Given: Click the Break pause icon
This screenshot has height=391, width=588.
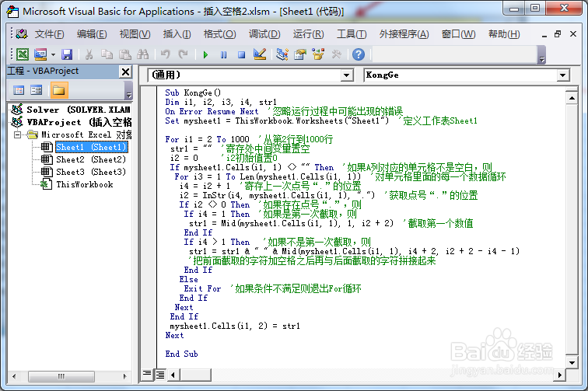Looking at the screenshot, I should (x=223, y=54).
